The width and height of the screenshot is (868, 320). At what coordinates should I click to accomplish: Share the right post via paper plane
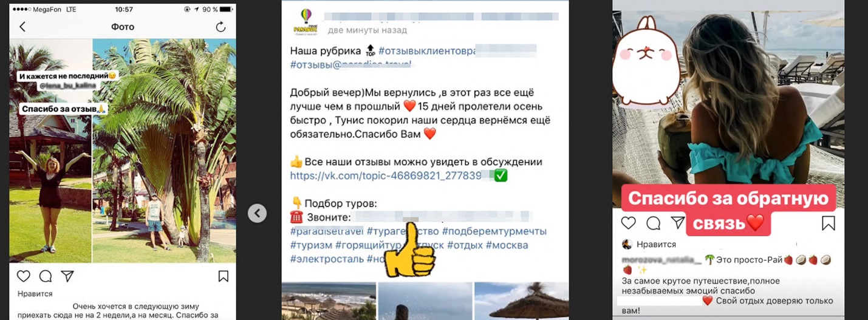click(x=677, y=223)
